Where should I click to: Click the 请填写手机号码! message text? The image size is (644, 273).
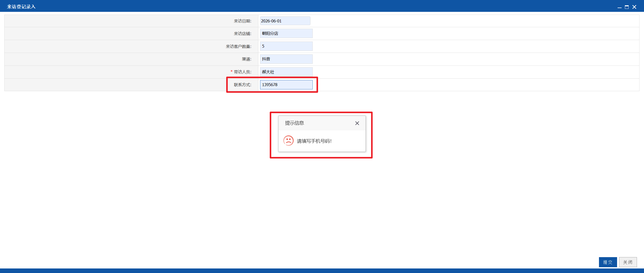[314, 141]
